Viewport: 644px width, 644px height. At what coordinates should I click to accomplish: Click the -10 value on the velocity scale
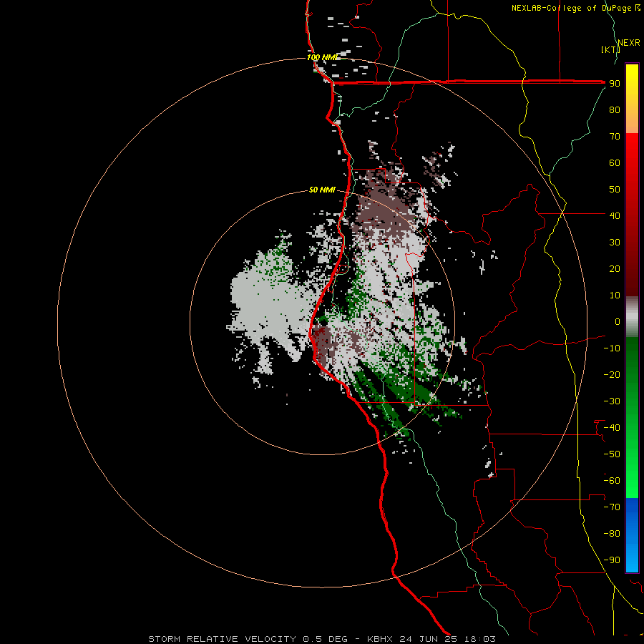(x=612, y=348)
